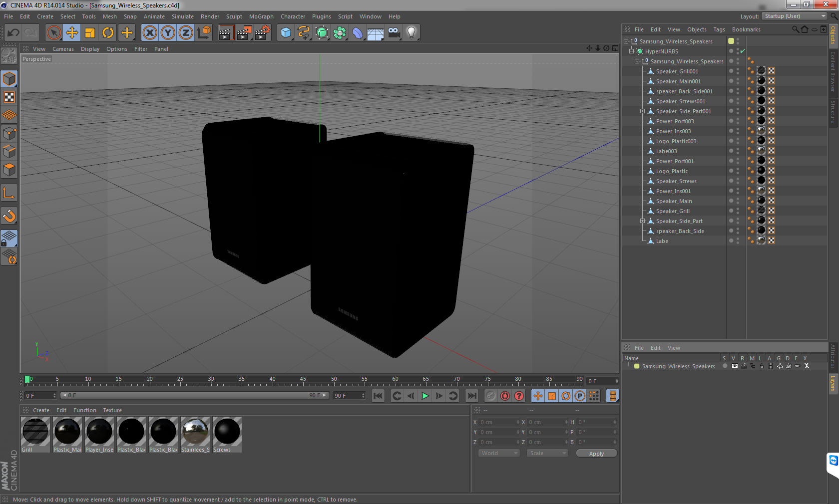The height and width of the screenshot is (504, 839).
Task: Activate the Rotate tool
Action: point(108,33)
